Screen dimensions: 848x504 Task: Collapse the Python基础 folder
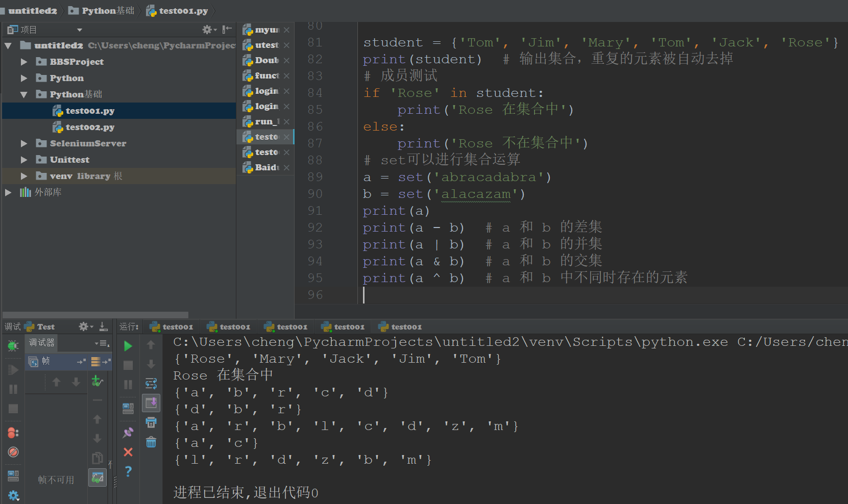click(24, 94)
